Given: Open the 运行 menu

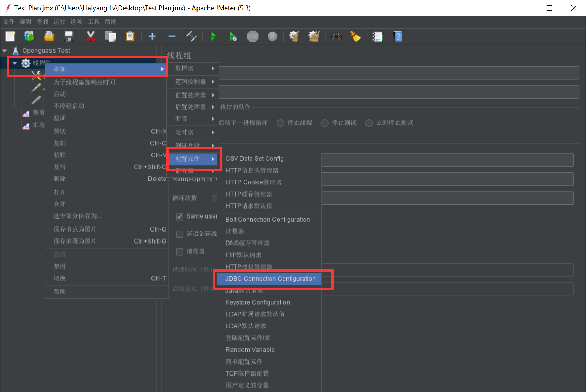Looking at the screenshot, I should (x=59, y=22).
